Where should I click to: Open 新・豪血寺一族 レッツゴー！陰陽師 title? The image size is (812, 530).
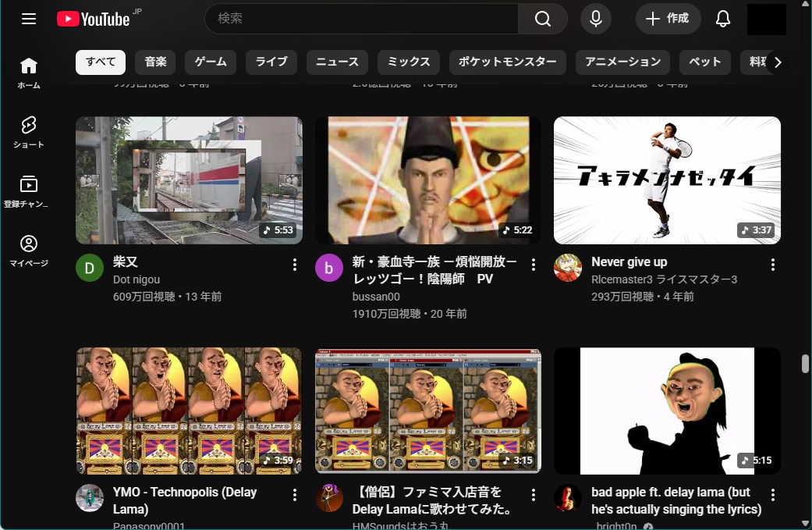[x=434, y=270]
